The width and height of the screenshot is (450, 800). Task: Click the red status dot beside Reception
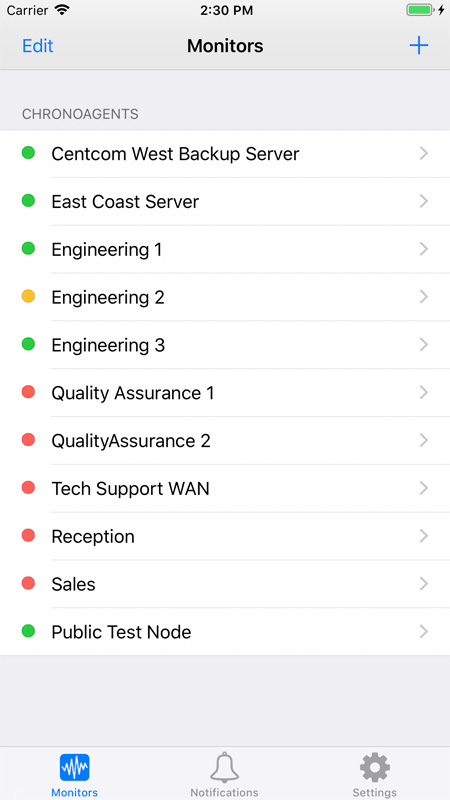tap(28, 535)
